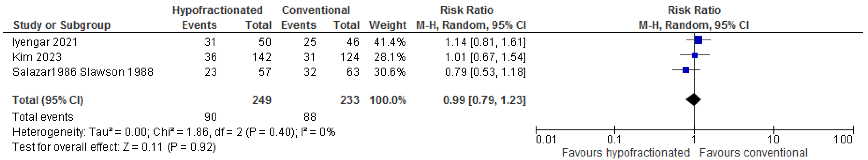Image resolution: width=868 pixels, height=160 pixels.
Task: Click the 41.4% weight value
Action: [390, 42]
